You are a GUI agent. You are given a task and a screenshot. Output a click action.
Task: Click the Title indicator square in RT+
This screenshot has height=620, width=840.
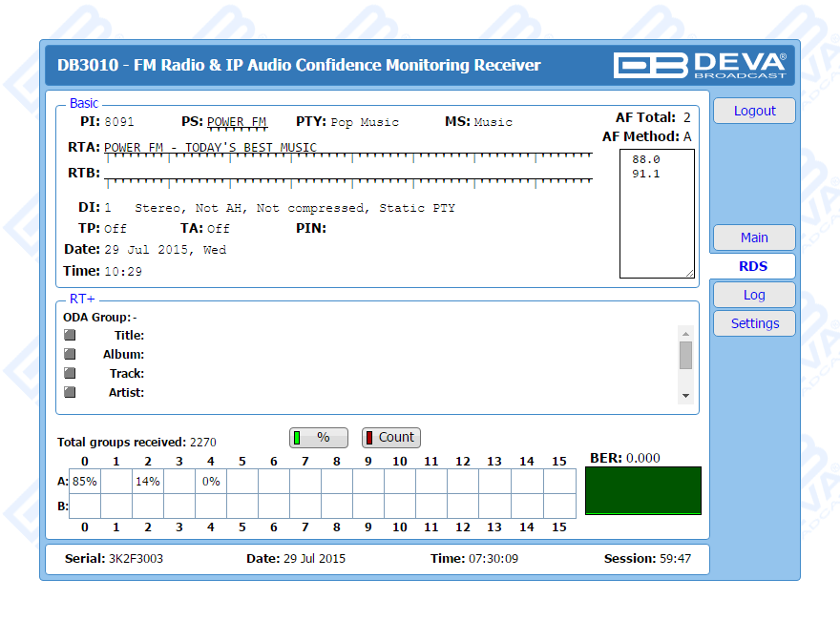point(70,335)
